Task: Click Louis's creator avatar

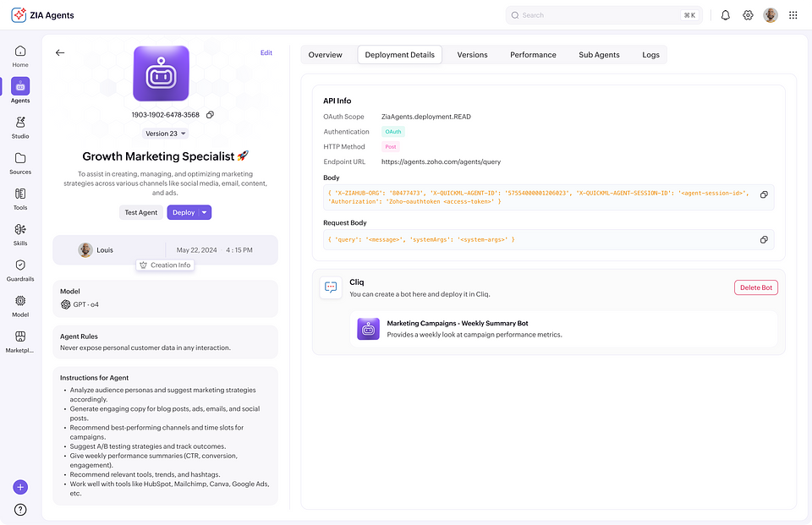Action: [x=85, y=250]
